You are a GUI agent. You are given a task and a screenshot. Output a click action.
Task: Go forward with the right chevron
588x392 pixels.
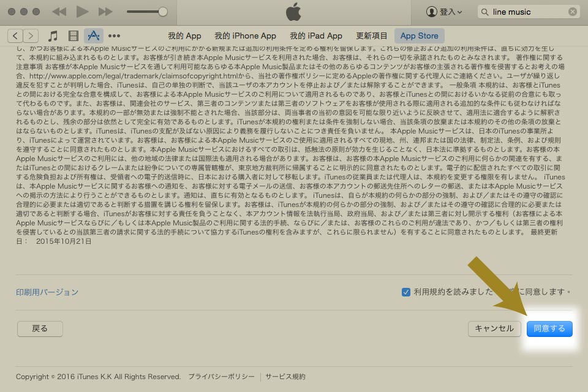[31, 36]
